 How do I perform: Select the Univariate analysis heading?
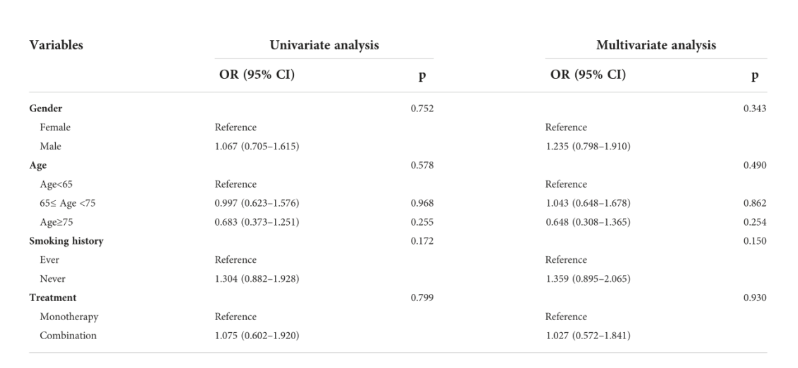[324, 45]
